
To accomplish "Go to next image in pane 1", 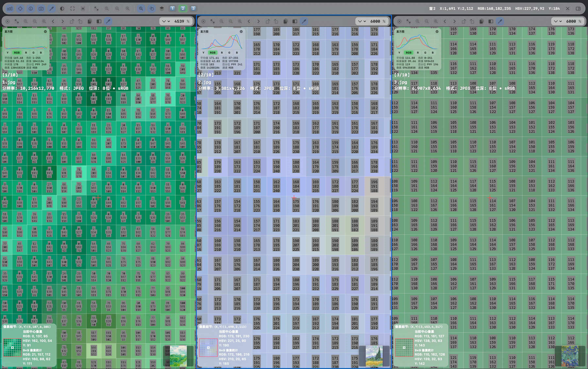I will pos(63,21).
